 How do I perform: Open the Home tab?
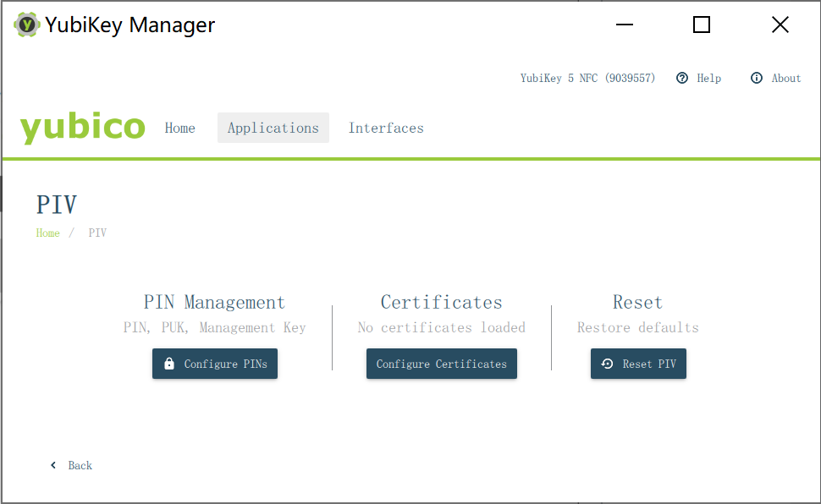[179, 128]
